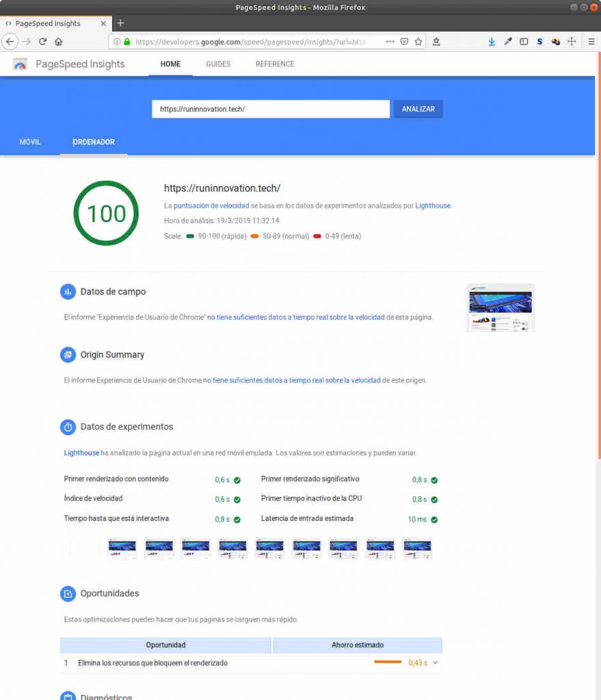Click the Tiempo hasta que está interactiva metric

[116, 519]
